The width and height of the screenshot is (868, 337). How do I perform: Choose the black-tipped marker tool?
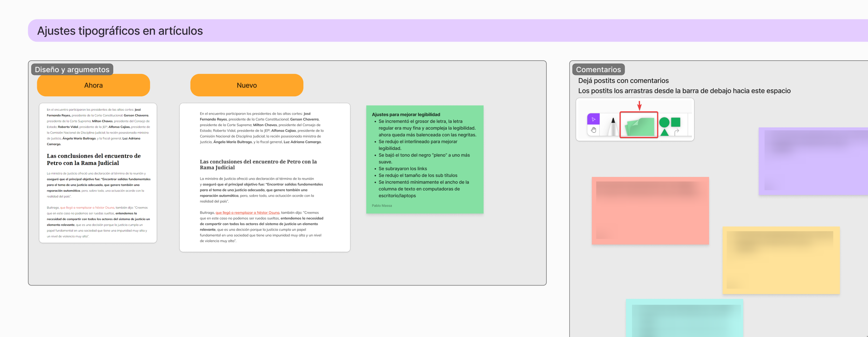(613, 127)
